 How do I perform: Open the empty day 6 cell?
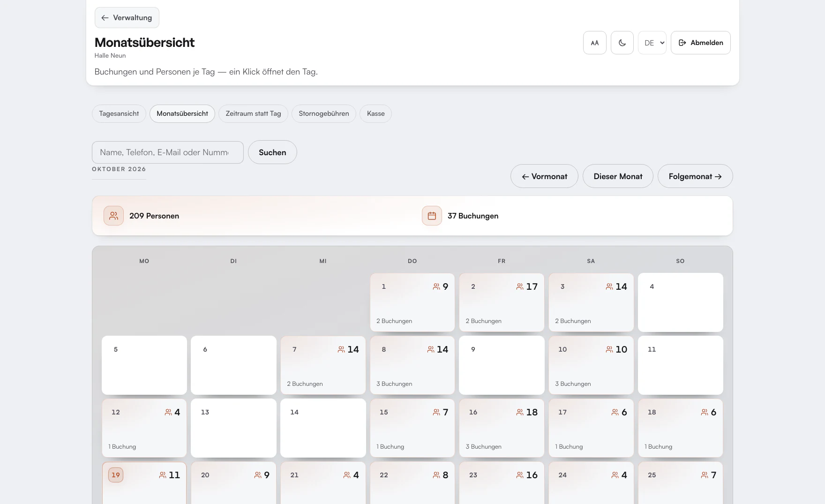[x=233, y=365]
